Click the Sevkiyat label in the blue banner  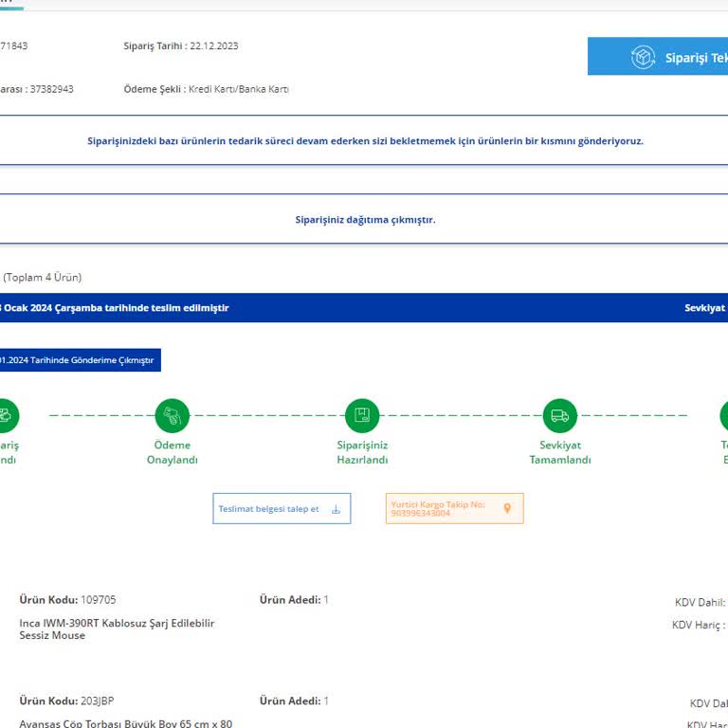click(x=705, y=308)
